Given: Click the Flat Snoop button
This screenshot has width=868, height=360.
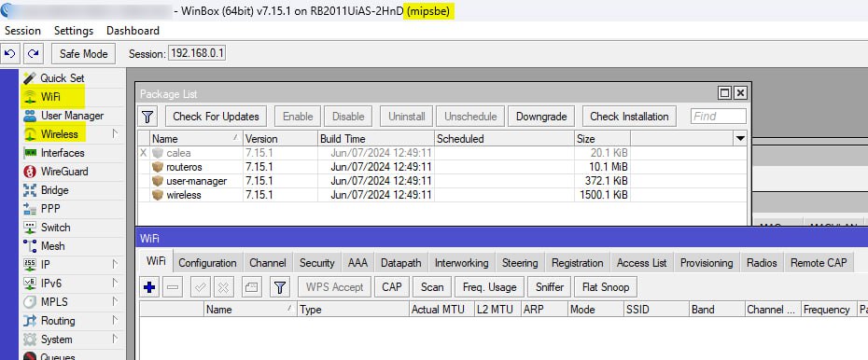Looking at the screenshot, I should click(x=606, y=287).
